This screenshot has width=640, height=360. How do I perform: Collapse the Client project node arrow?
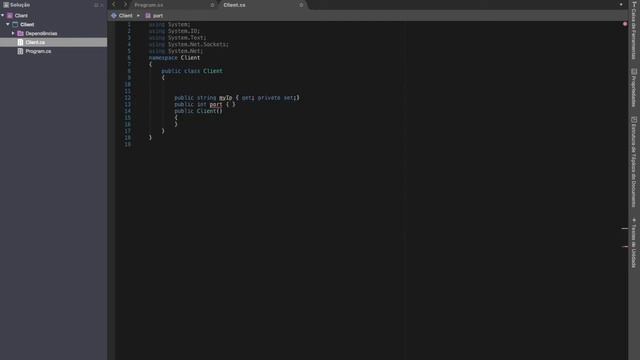(x=8, y=24)
